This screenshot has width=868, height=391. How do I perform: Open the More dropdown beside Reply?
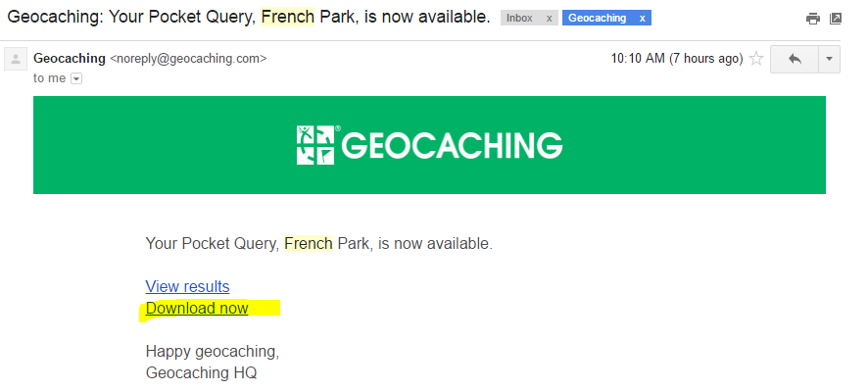coord(829,59)
